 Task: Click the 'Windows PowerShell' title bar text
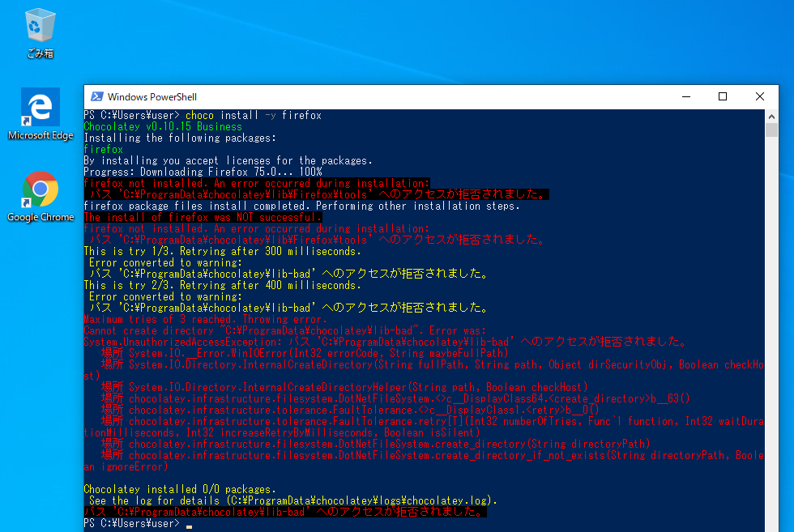[152, 96]
